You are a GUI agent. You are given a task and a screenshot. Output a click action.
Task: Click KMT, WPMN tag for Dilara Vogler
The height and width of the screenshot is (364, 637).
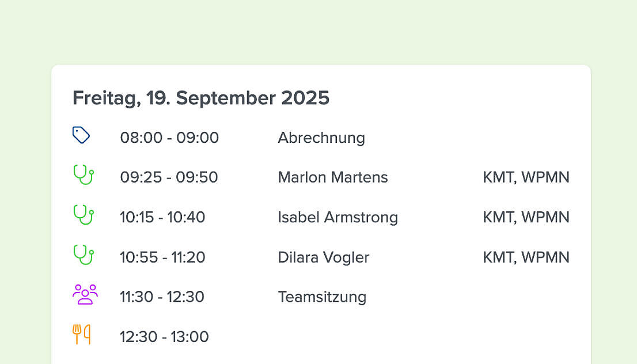(x=526, y=257)
